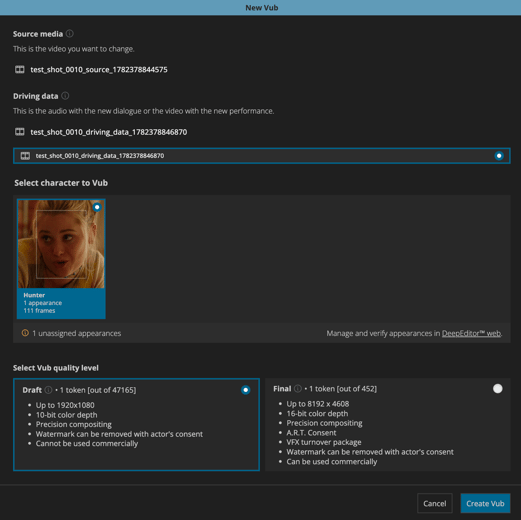Click the source file name test_shot_0010_source_1782378844575
This screenshot has width=521, height=520.
pos(99,70)
